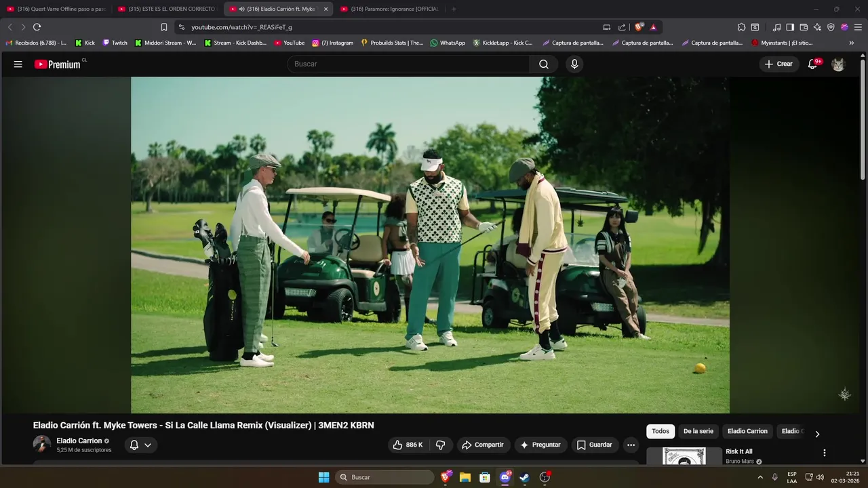Open the Kick bookmark
The image size is (868, 488).
pyautogui.click(x=85, y=43)
